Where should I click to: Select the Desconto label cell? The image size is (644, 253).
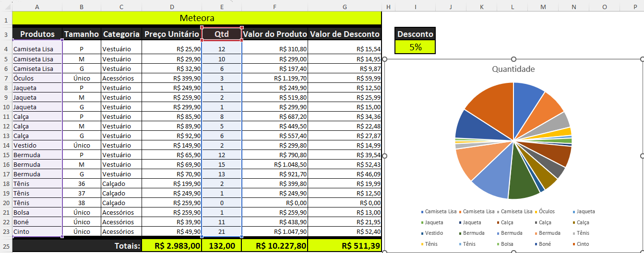click(x=416, y=34)
